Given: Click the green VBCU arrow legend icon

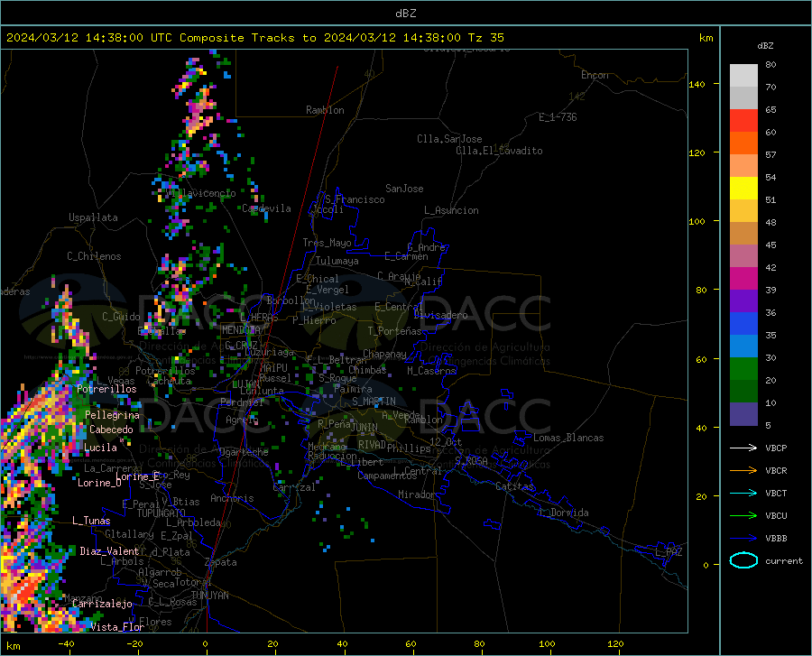Looking at the screenshot, I should click(x=743, y=515).
